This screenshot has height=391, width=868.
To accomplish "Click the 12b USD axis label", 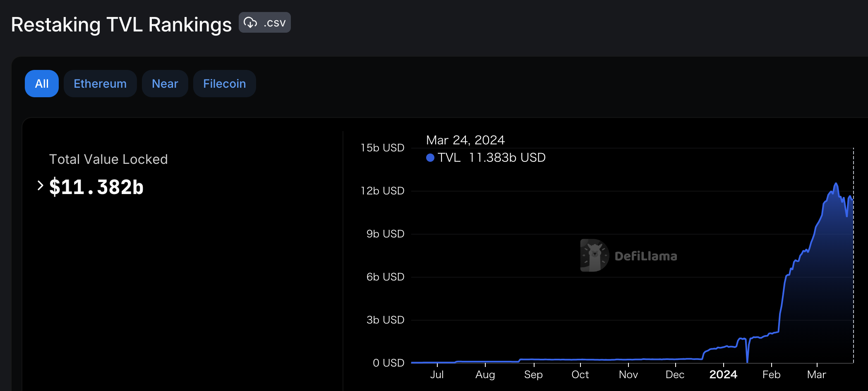I will 382,191.
